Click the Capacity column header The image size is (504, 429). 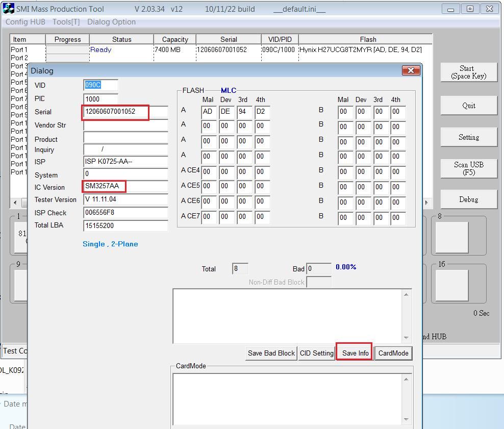coord(175,39)
